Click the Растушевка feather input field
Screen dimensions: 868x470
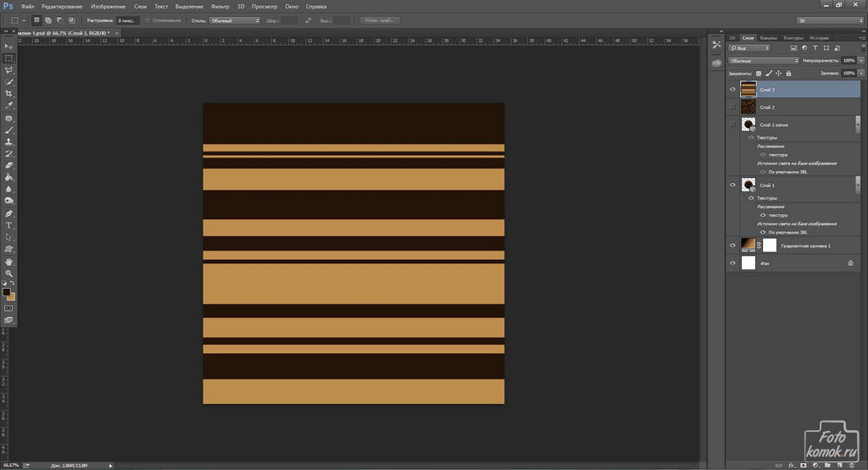(128, 19)
